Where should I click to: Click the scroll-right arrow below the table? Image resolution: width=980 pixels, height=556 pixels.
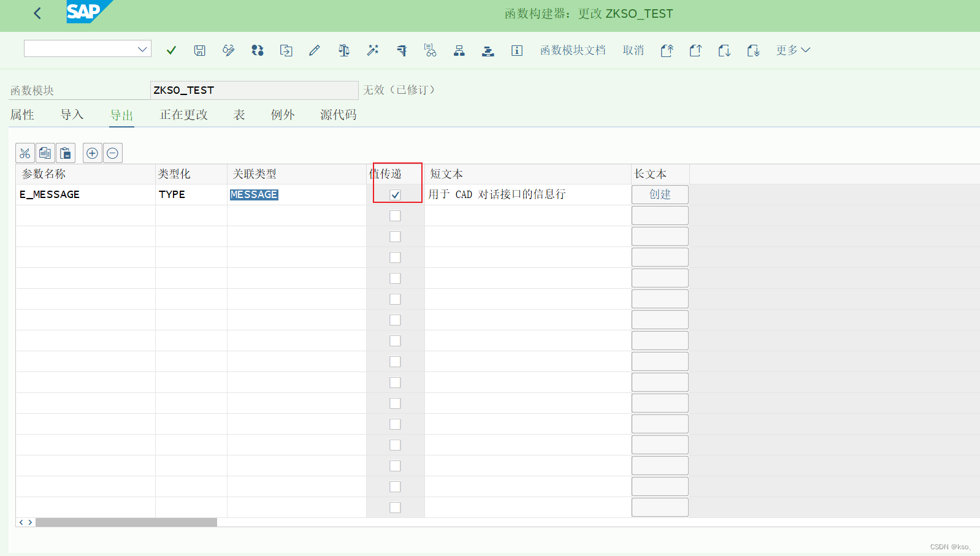[30, 522]
